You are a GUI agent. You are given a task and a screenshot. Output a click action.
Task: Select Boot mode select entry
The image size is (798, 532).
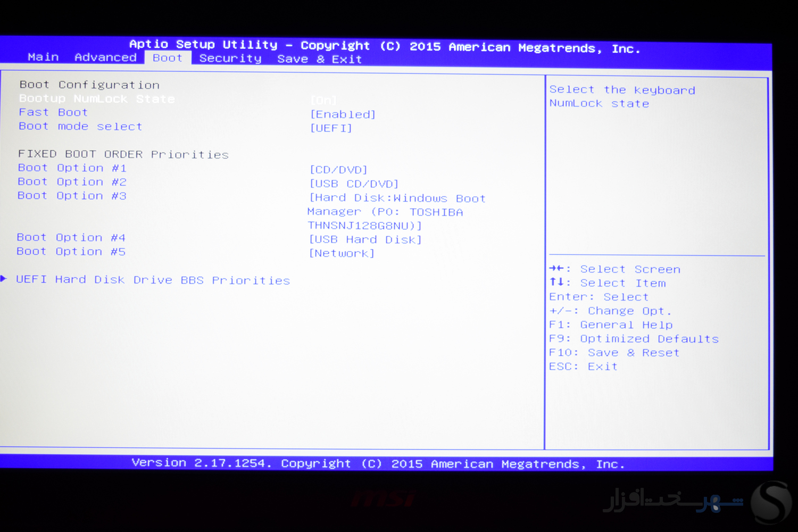click(x=80, y=127)
